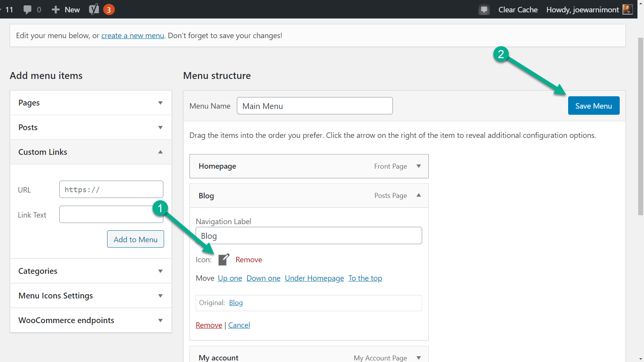Open the Howdy, joewarnimont menu
This screenshot has width=644, height=362.
pos(582,9)
